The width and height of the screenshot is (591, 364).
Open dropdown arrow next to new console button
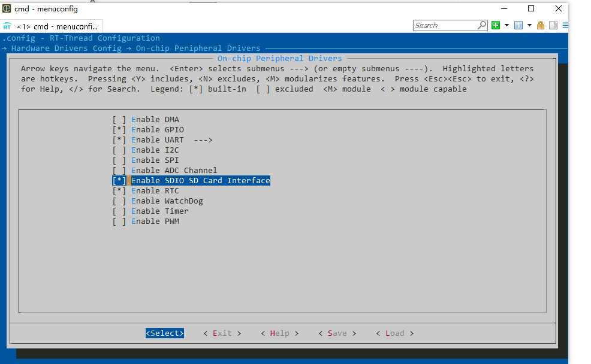506,25
